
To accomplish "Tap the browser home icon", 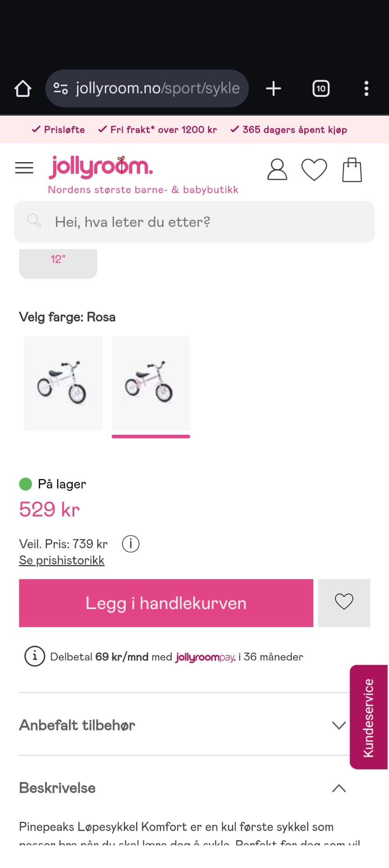I will [x=23, y=89].
